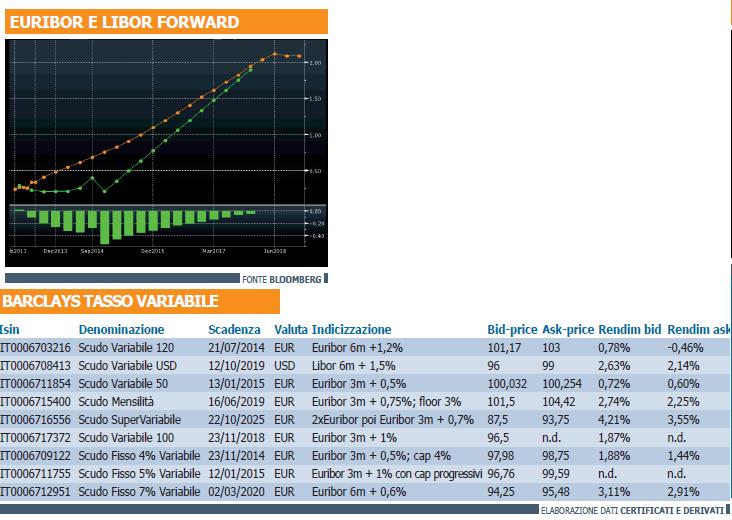The height and width of the screenshot is (520, 732).
Task: Click the Rendim bid column header
Action: [x=630, y=330]
